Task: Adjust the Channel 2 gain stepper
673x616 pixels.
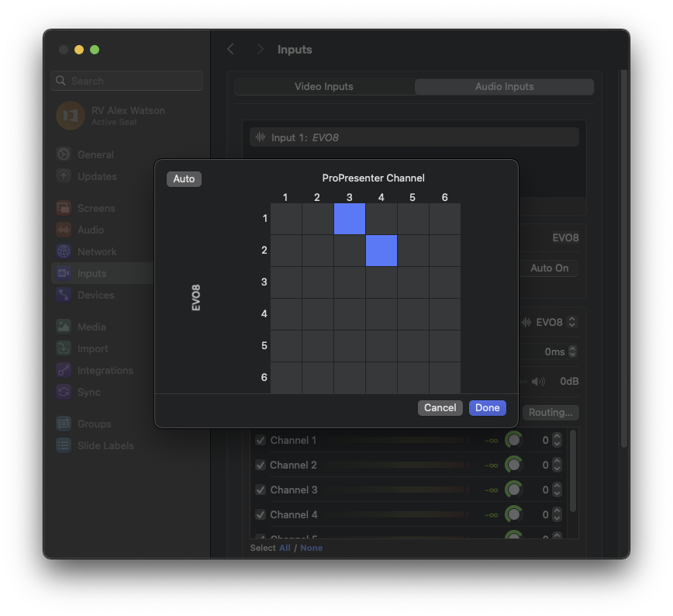Action: [557, 465]
